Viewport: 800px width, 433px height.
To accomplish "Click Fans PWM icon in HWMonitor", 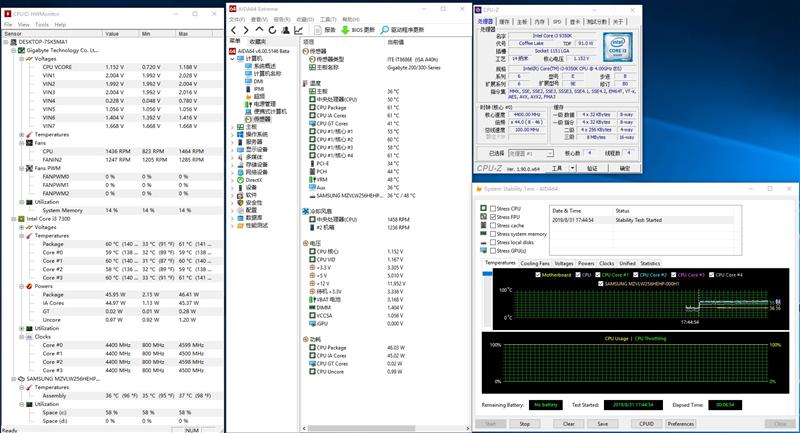I will [x=29, y=168].
